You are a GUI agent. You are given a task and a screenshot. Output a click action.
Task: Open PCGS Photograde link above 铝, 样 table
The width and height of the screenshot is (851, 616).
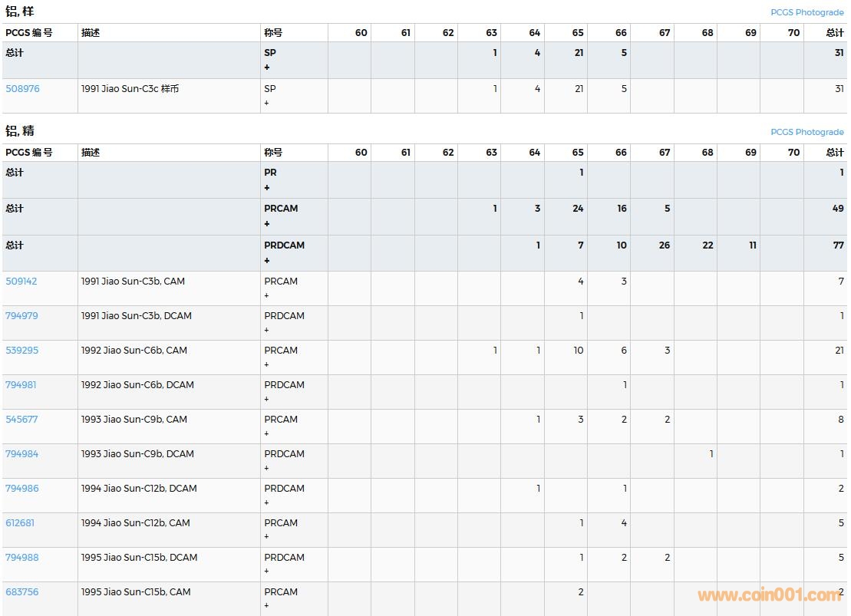(x=806, y=12)
